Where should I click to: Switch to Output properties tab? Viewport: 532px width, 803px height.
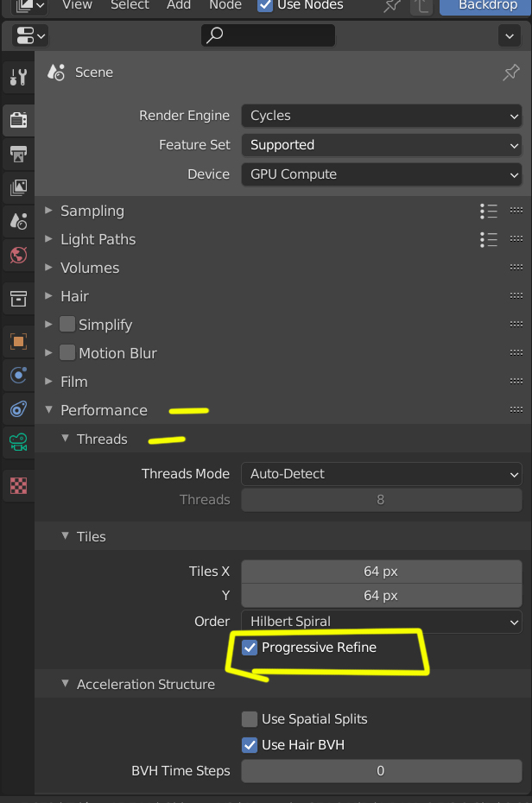(18, 153)
